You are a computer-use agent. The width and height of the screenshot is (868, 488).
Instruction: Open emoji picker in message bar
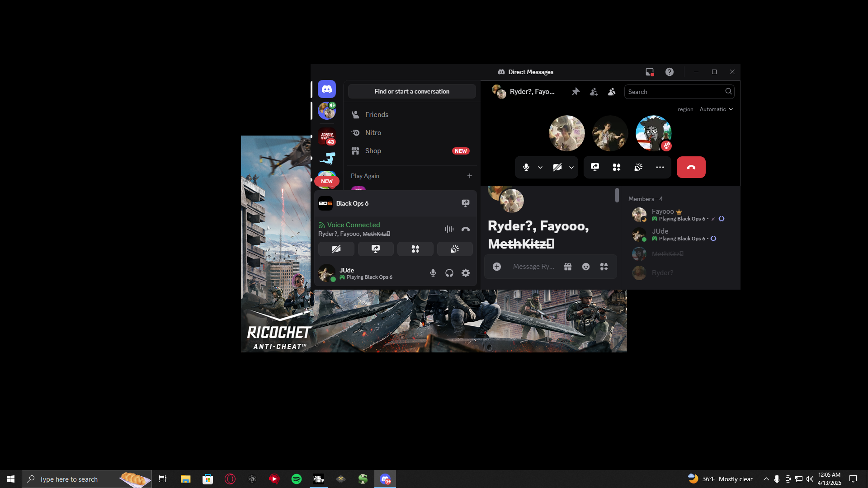[586, 267]
